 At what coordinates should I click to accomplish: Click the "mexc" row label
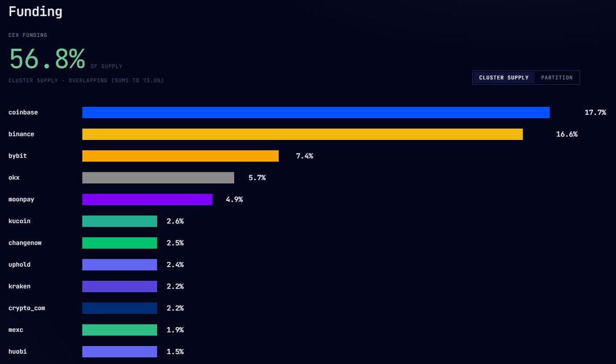(16, 330)
